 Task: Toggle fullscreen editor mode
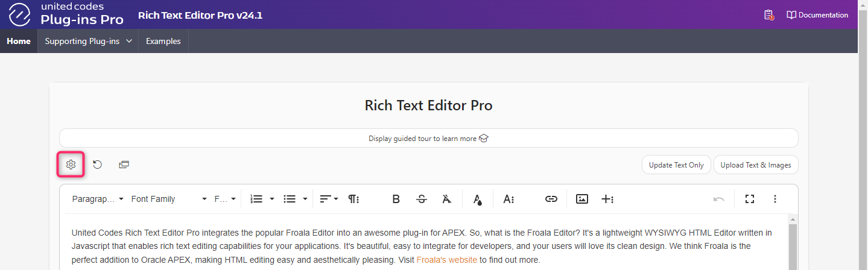pos(750,199)
